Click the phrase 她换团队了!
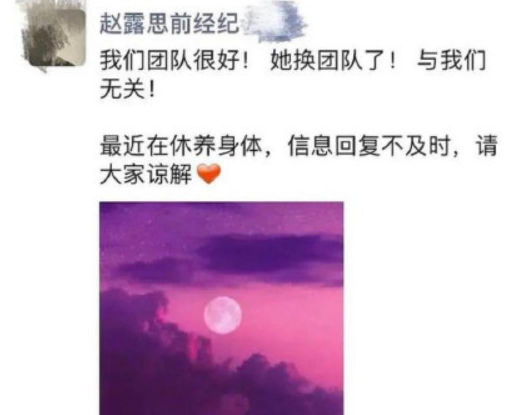The width and height of the screenshot is (532, 415). tap(332, 62)
